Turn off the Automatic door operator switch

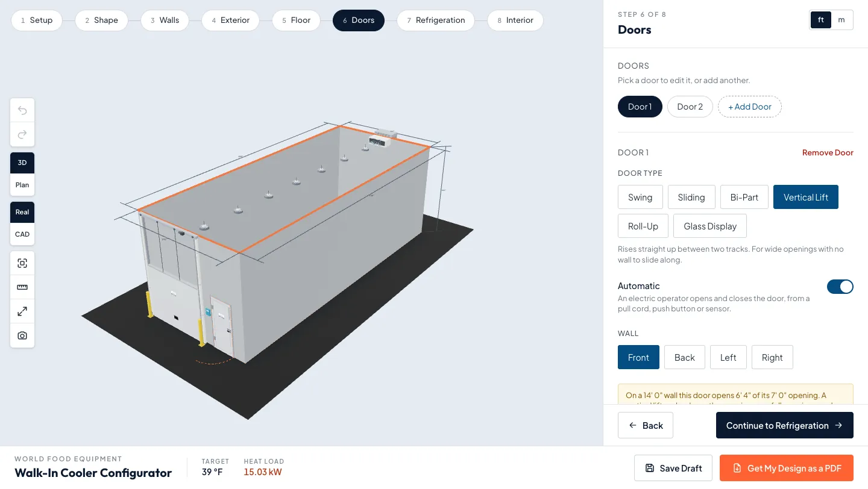click(840, 287)
